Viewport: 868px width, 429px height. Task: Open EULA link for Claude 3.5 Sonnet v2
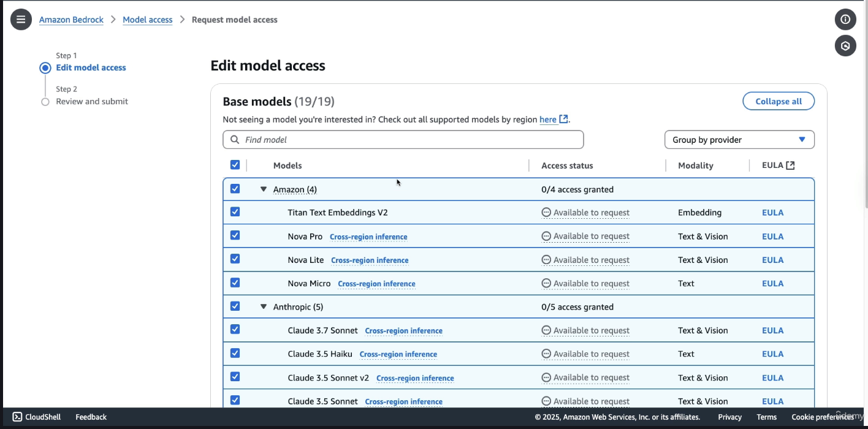coord(772,378)
